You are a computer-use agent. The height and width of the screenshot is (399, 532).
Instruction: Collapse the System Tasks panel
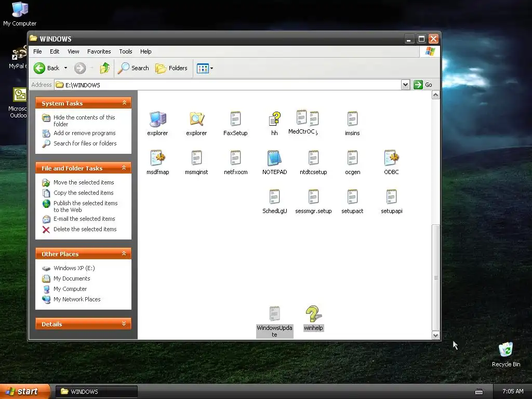124,103
